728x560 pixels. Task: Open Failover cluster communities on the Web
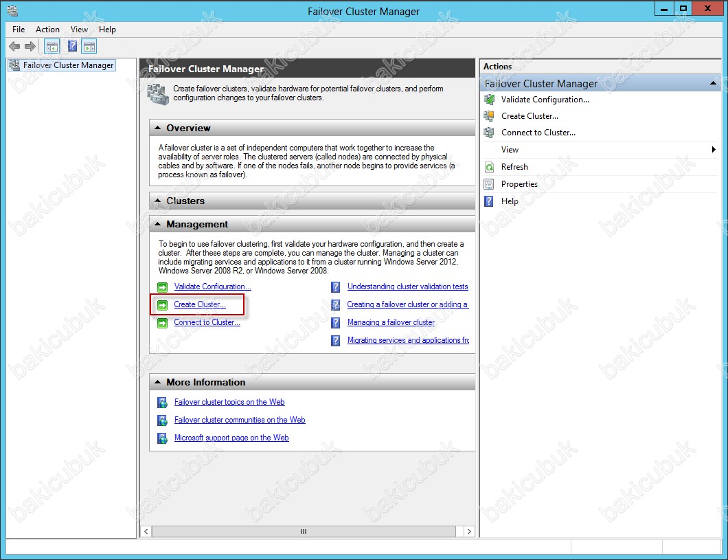pyautogui.click(x=240, y=420)
